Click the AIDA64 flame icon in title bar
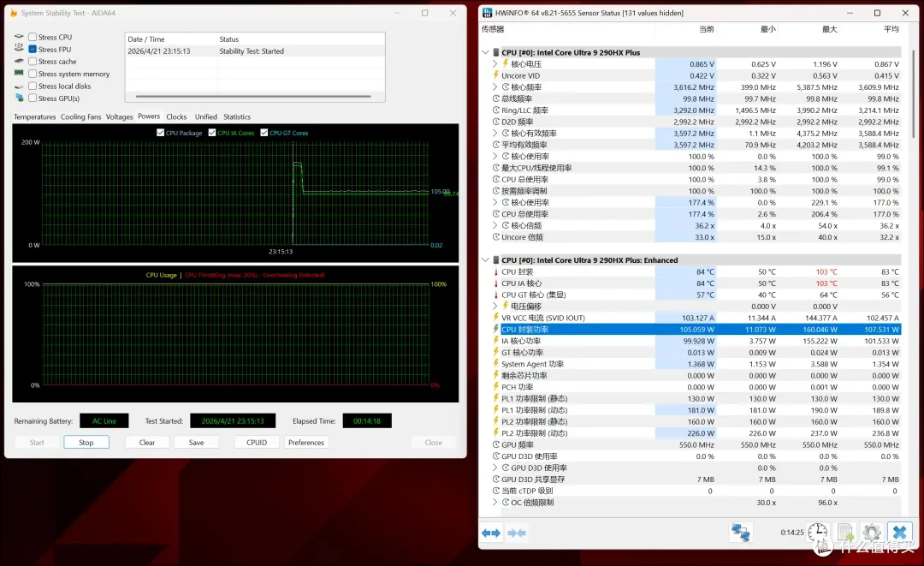This screenshot has height=566, width=924. pyautogui.click(x=14, y=12)
